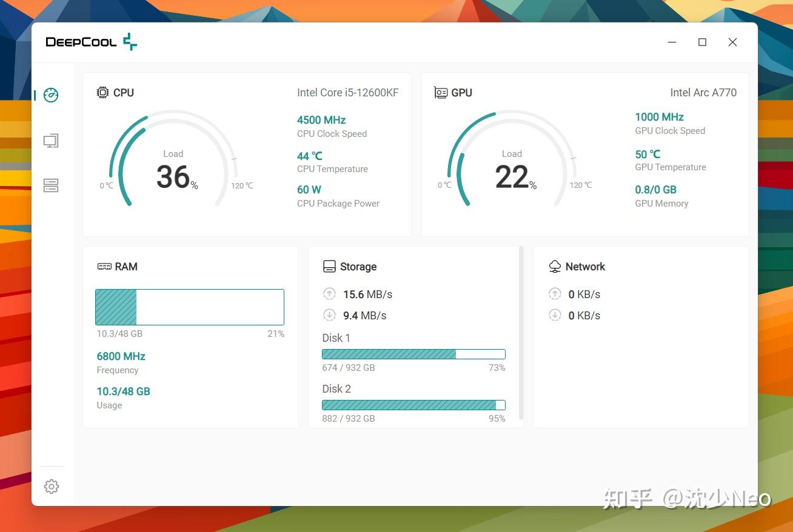Switch to the display monitor tab in sidebar
Screen dimensions: 793x532
[x=51, y=140]
